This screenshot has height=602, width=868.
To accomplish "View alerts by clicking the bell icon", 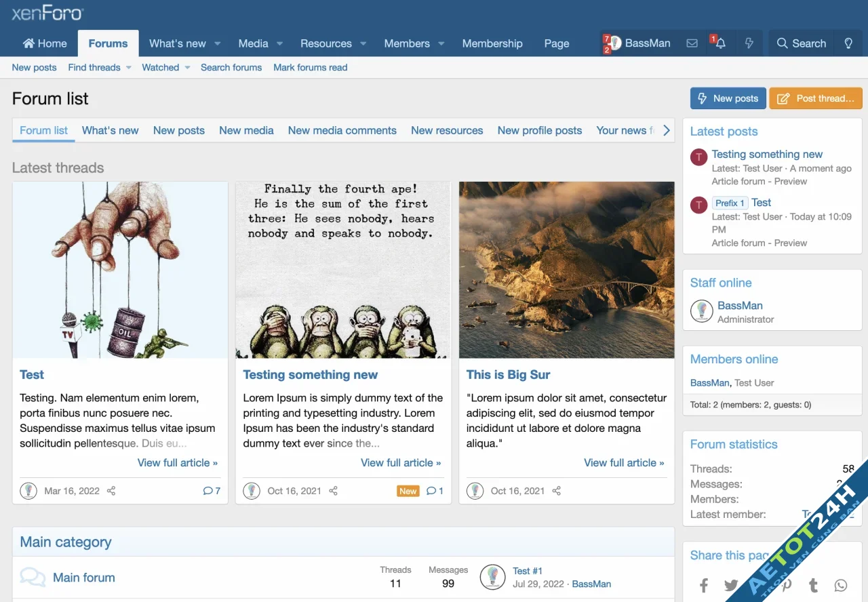I will click(x=719, y=43).
